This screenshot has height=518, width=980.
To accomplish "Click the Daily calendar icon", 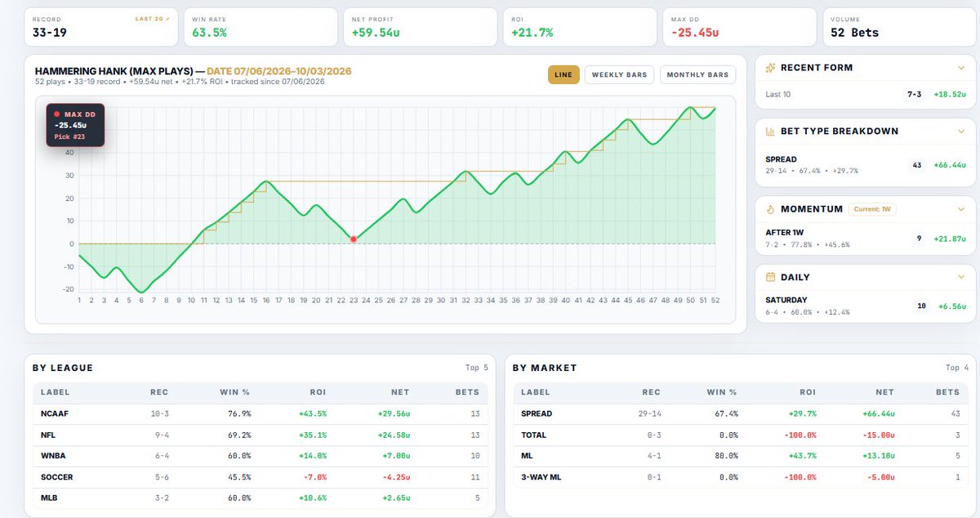I will pyautogui.click(x=770, y=277).
